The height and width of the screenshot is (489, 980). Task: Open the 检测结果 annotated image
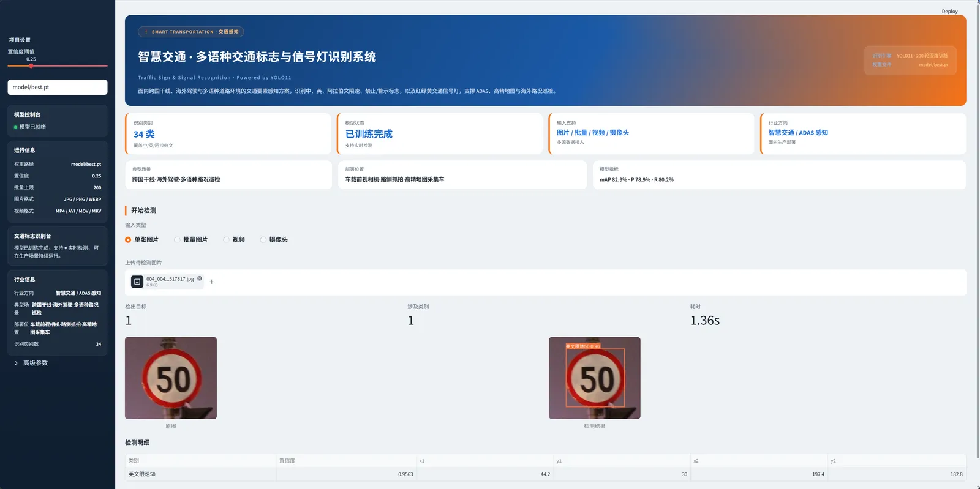[x=595, y=378]
